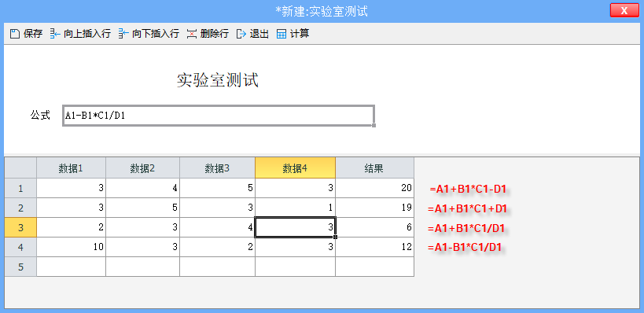
Task: Click empty row 5 数据1 cell
Action: (x=71, y=267)
